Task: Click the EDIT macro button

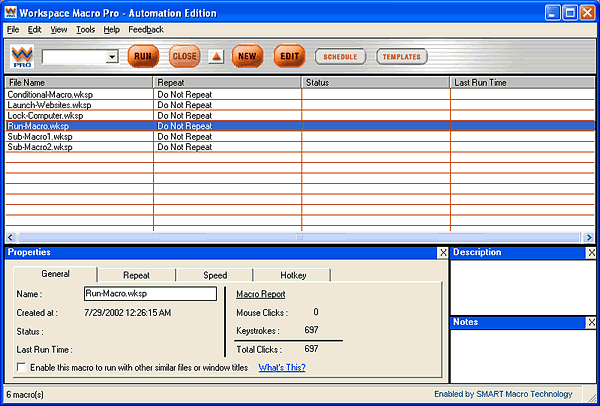Action: tap(289, 56)
